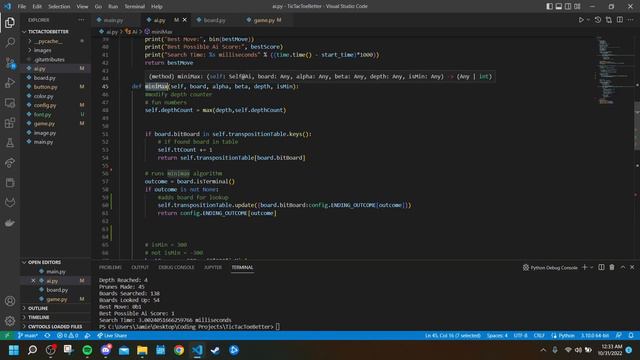Click Spaces: 4 indentation setting
Viewport: 640px width, 360px height.
point(497,336)
